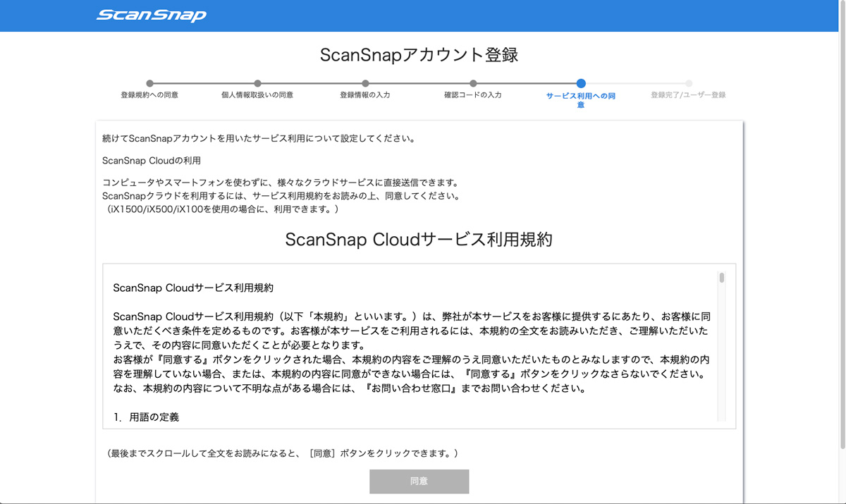The height and width of the screenshot is (504, 846).
Task: Select the 個人情報取扱いの同意 step dot
Action: pos(257,83)
